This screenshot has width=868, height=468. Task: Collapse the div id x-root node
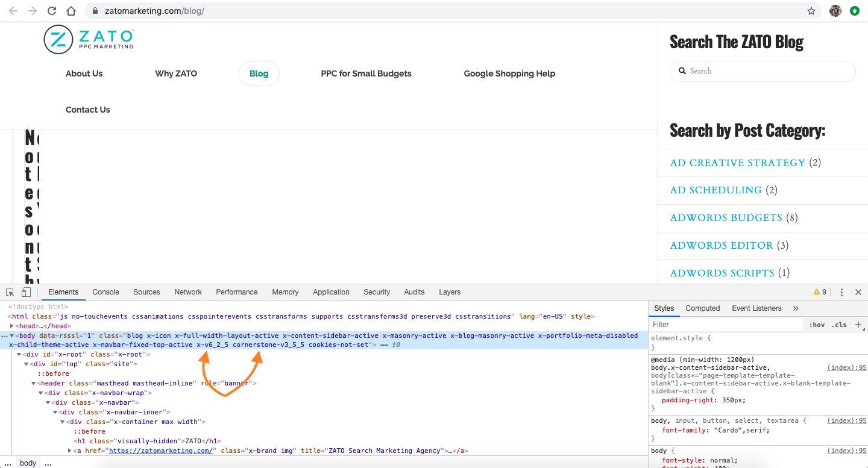19,355
